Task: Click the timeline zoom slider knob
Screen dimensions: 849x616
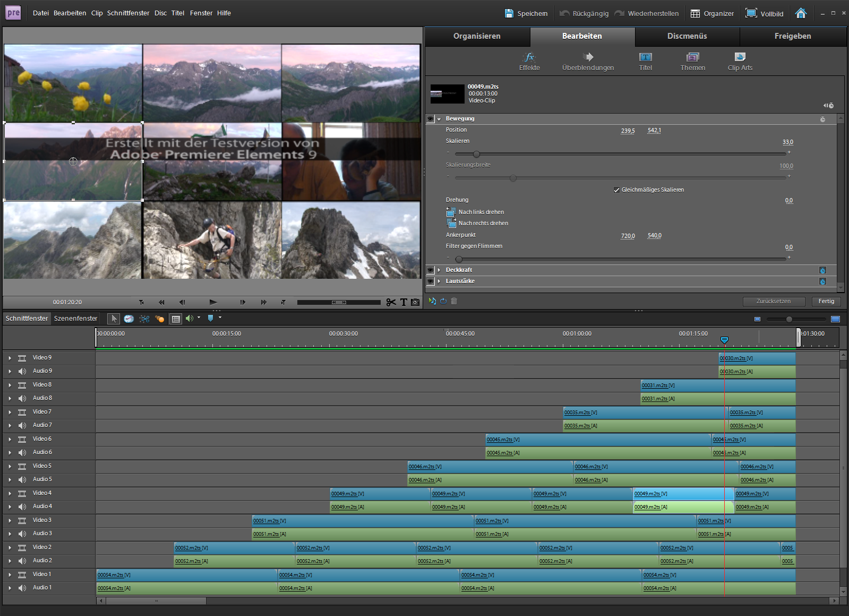Action: pos(789,319)
